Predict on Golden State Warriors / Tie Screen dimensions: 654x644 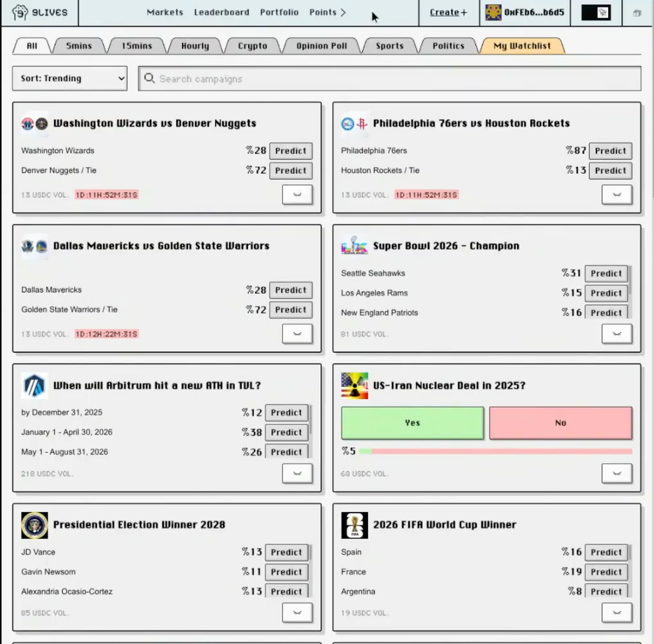click(x=291, y=310)
